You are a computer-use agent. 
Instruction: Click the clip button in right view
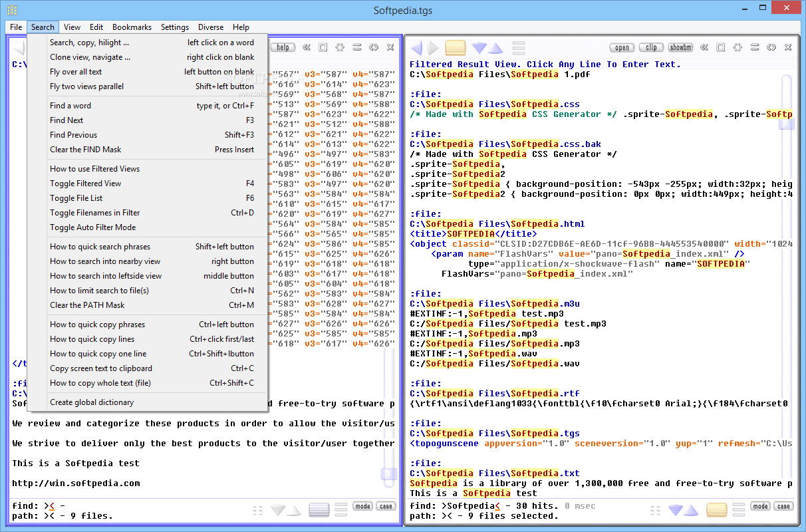point(652,48)
